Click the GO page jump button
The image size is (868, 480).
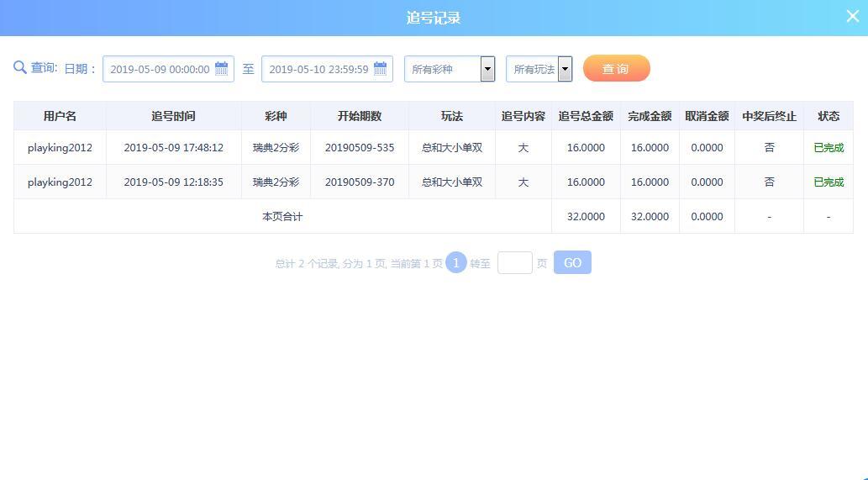[572, 263]
